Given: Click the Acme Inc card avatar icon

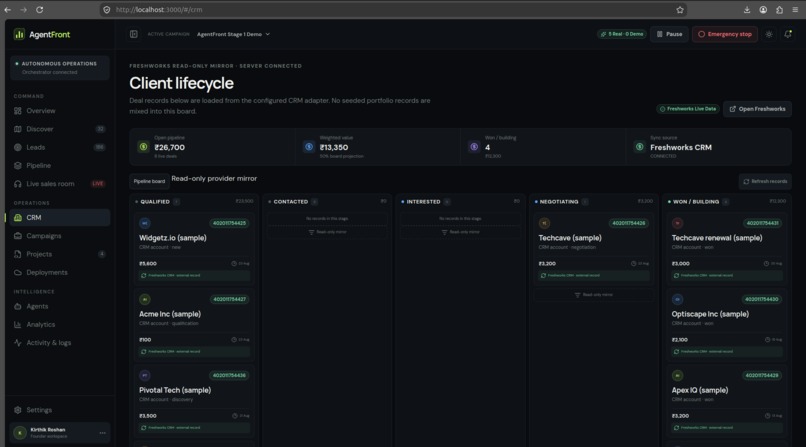Looking at the screenshot, I should coord(144,299).
